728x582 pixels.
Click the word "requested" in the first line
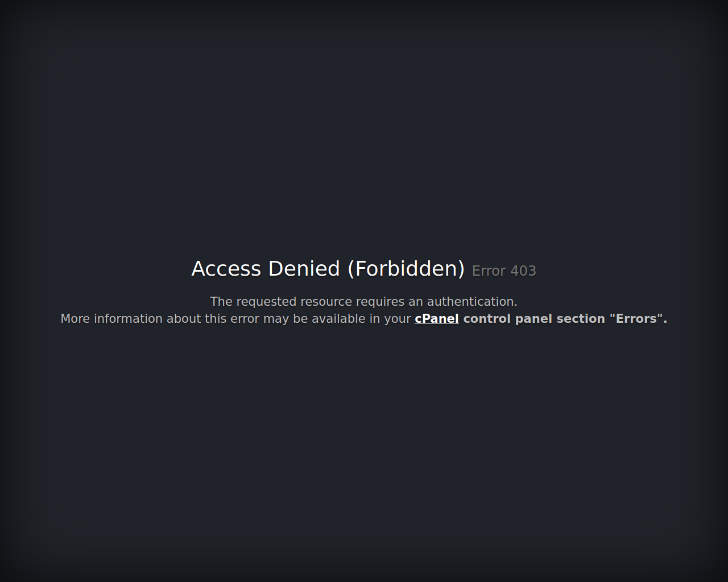266,302
